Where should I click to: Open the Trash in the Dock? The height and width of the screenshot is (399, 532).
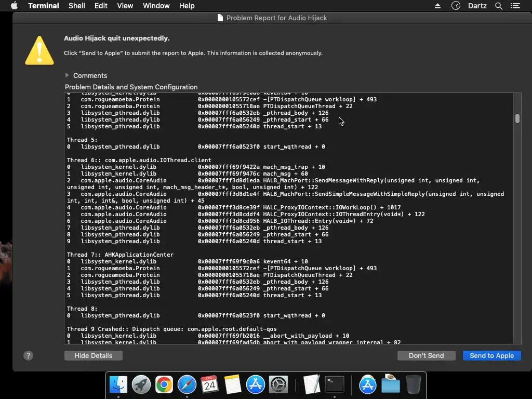413,385
